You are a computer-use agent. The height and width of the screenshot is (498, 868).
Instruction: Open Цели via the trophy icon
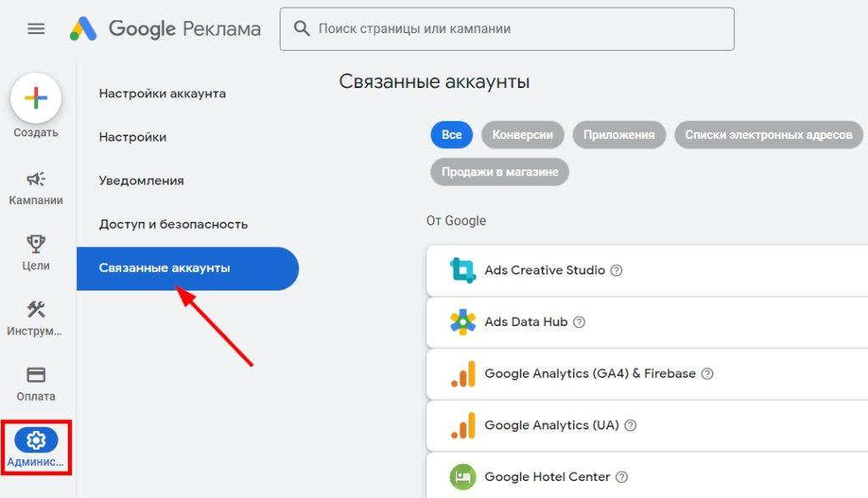point(36,243)
